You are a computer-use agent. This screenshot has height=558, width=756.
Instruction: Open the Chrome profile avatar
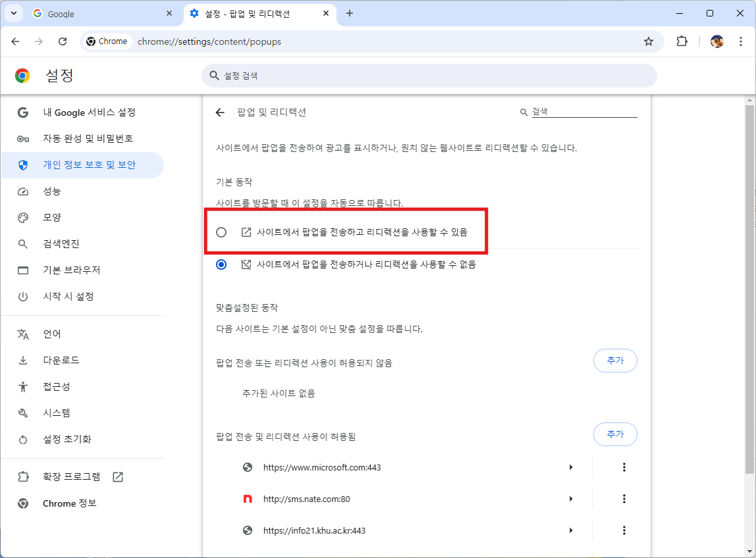[717, 41]
